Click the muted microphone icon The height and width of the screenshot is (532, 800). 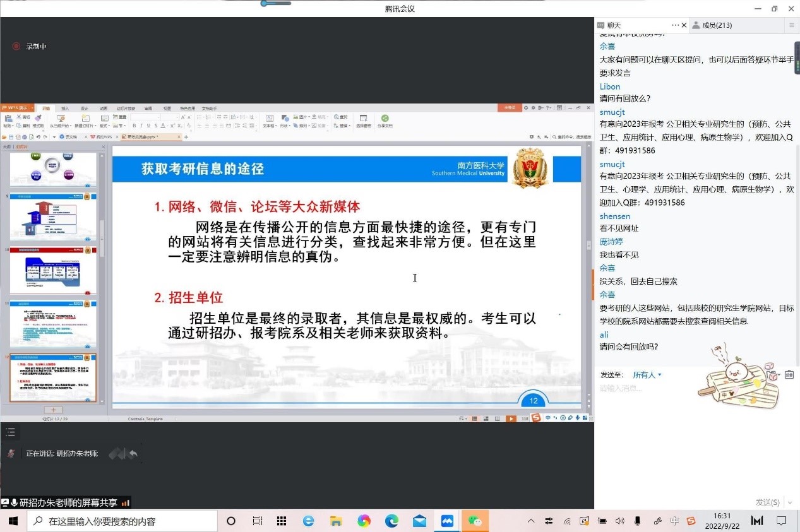tap(11, 453)
